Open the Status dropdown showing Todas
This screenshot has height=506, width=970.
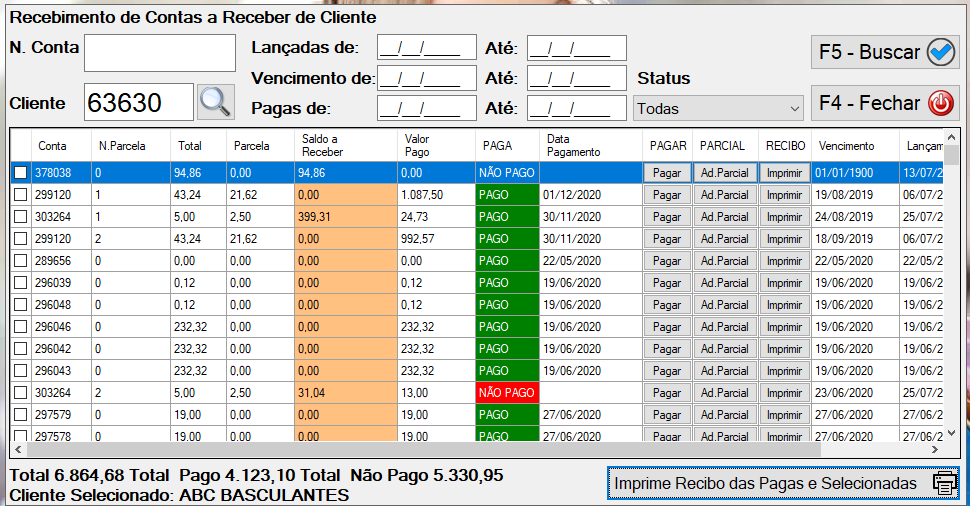[718, 109]
